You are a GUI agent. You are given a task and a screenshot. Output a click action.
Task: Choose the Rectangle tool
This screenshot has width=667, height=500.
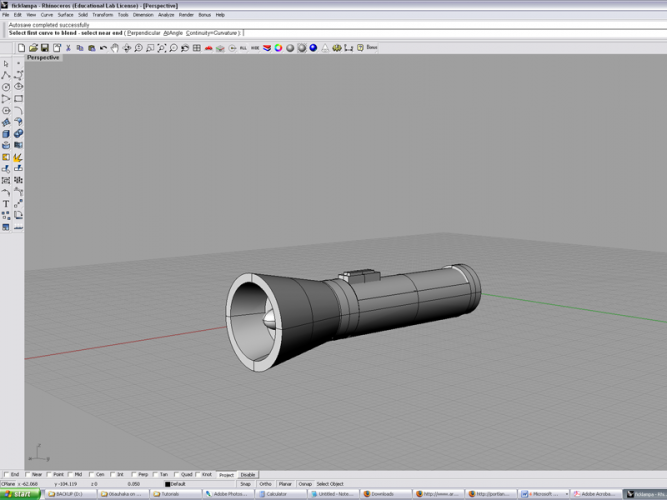point(18,99)
